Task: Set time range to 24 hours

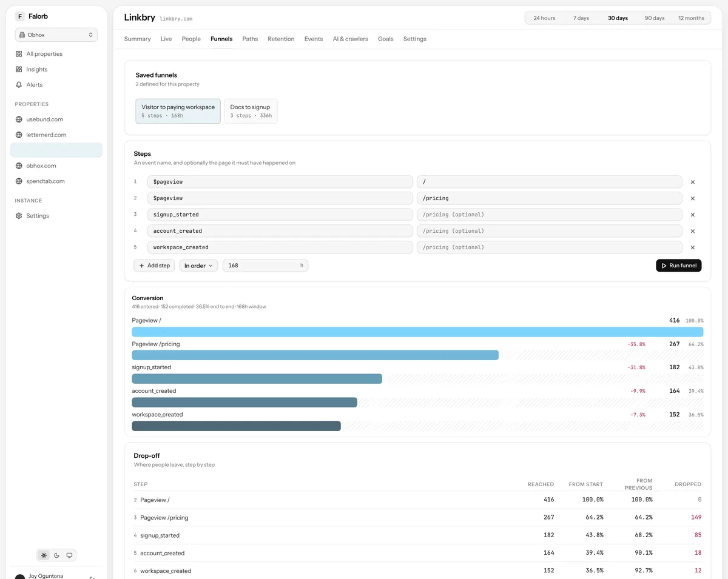Action: click(x=544, y=18)
